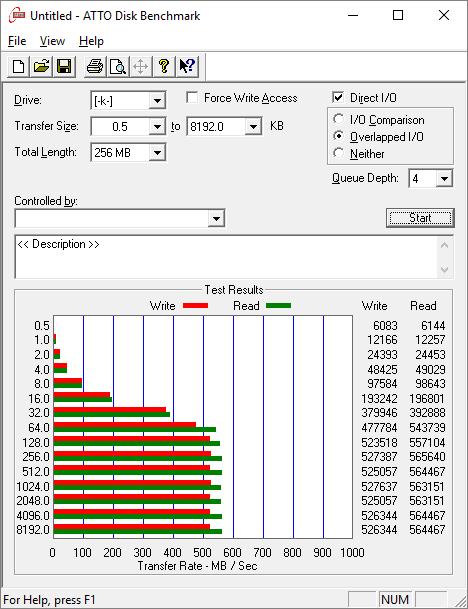The width and height of the screenshot is (468, 609).
Task: Click the yellow question mark About icon
Action: coord(164,66)
